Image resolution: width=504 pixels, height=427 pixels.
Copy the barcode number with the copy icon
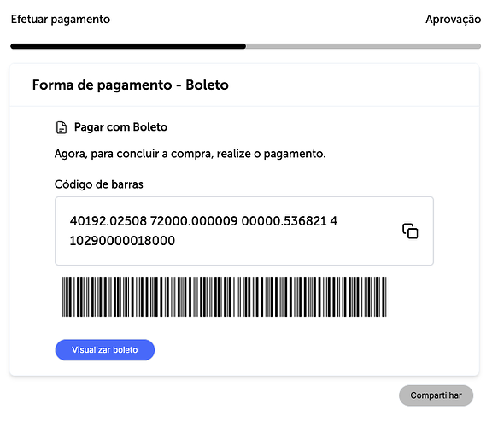[x=410, y=231]
